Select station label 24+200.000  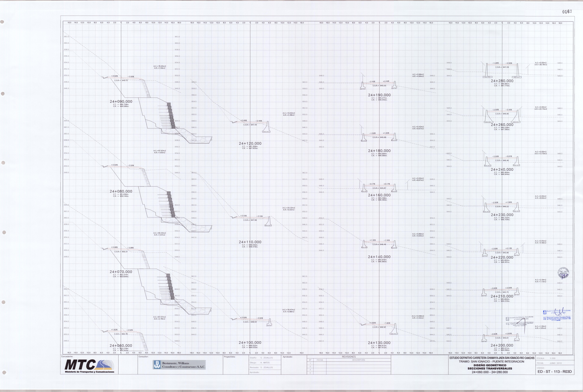click(502, 345)
